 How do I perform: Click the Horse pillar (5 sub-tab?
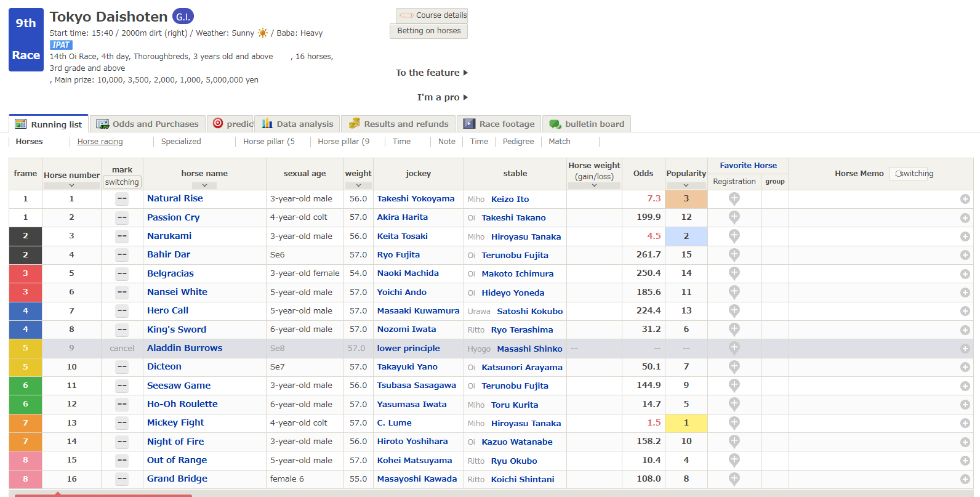click(x=269, y=142)
